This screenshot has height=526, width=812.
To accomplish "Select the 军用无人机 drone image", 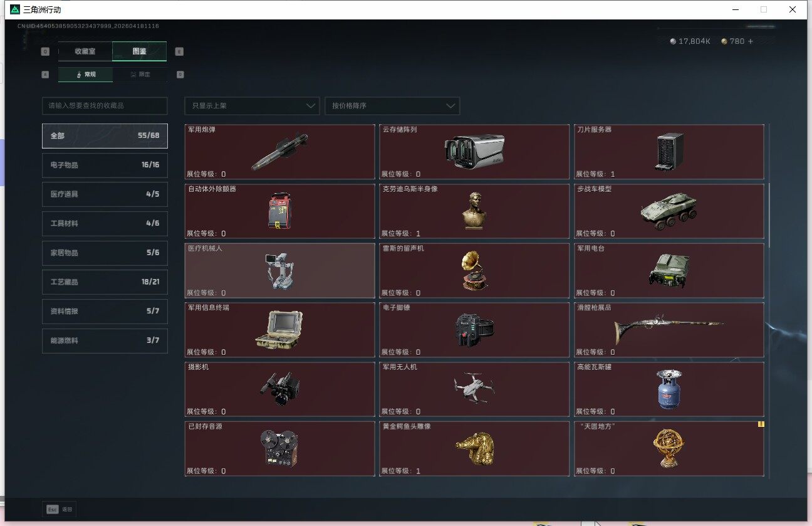I will click(x=474, y=389).
